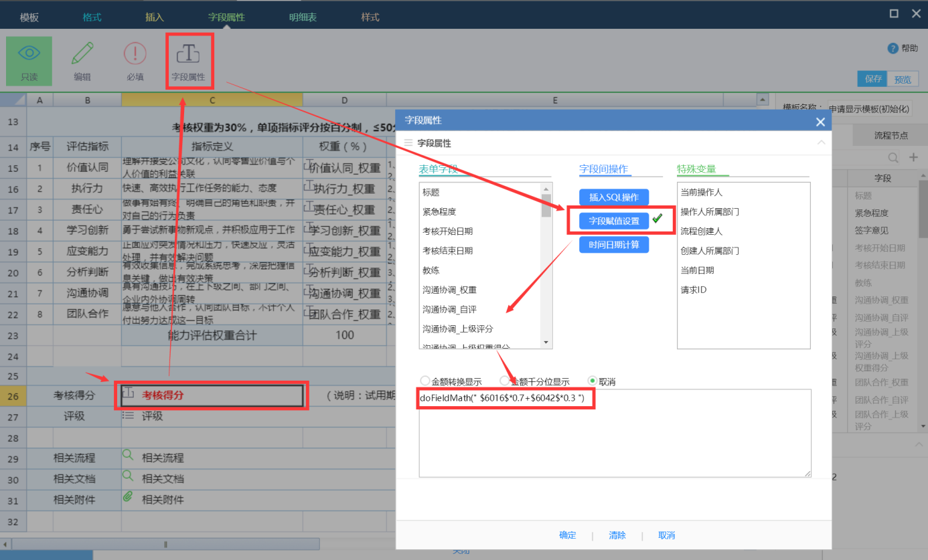Click the search magnifier in right panel

pyautogui.click(x=893, y=157)
